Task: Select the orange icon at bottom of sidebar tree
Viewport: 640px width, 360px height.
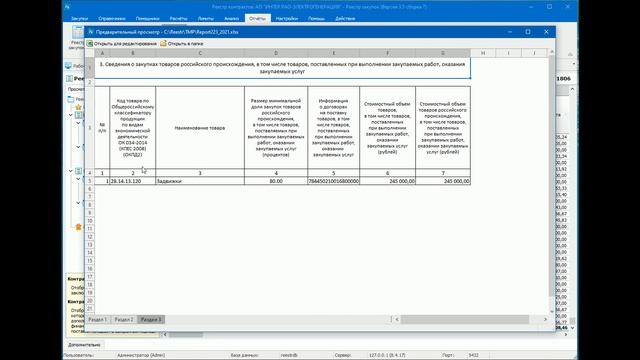Action: tap(78, 227)
